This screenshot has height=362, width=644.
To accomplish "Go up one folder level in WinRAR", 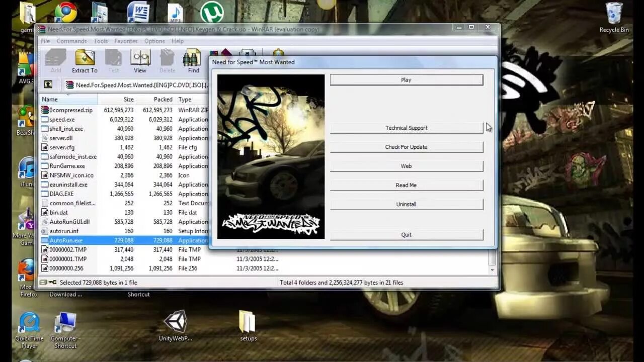I will [48, 84].
